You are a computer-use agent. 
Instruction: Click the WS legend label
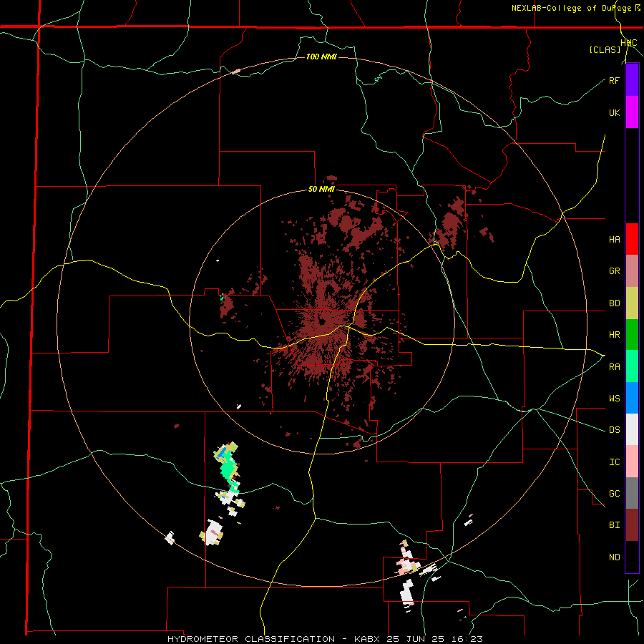(x=614, y=398)
